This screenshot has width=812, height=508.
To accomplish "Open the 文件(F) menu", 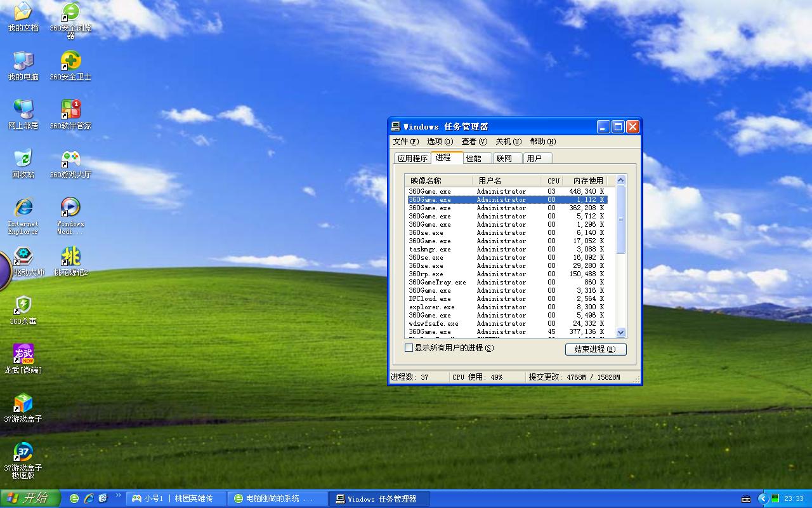I will (406, 142).
